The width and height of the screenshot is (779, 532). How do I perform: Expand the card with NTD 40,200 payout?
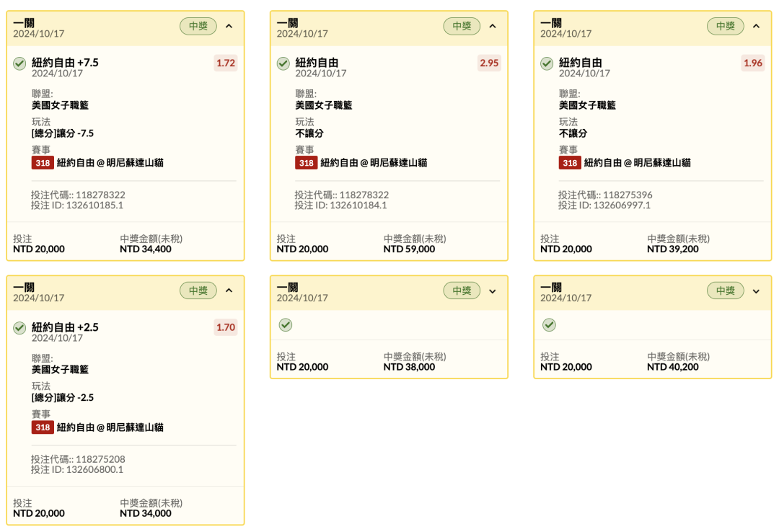point(756,291)
